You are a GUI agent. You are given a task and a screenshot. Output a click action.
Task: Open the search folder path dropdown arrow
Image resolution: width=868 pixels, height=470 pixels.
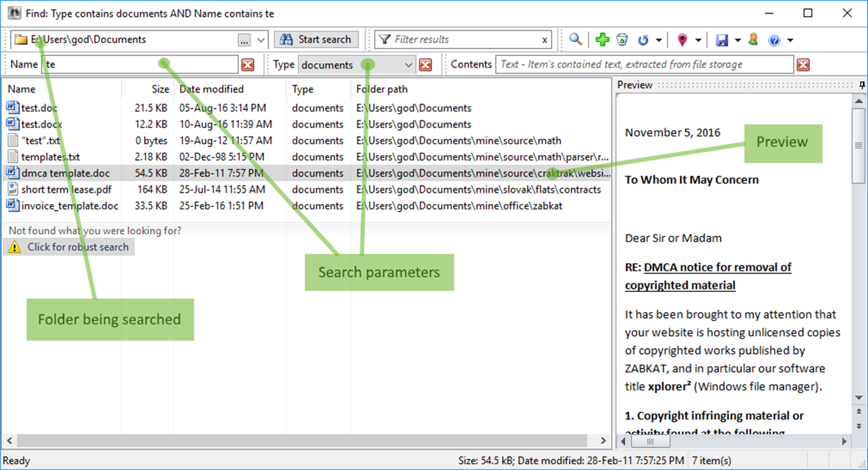pyautogui.click(x=262, y=39)
